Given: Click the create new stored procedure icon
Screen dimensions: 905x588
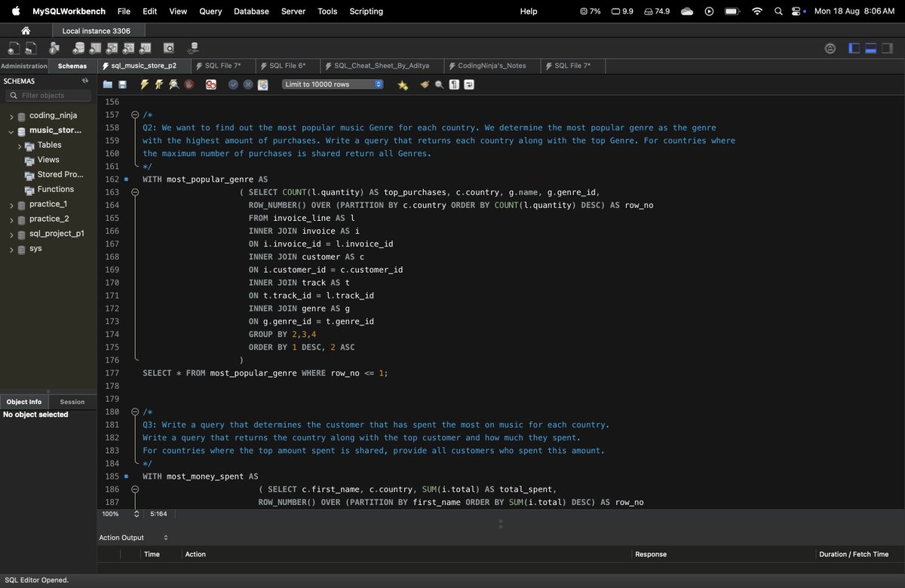Looking at the screenshot, I should point(130,48).
